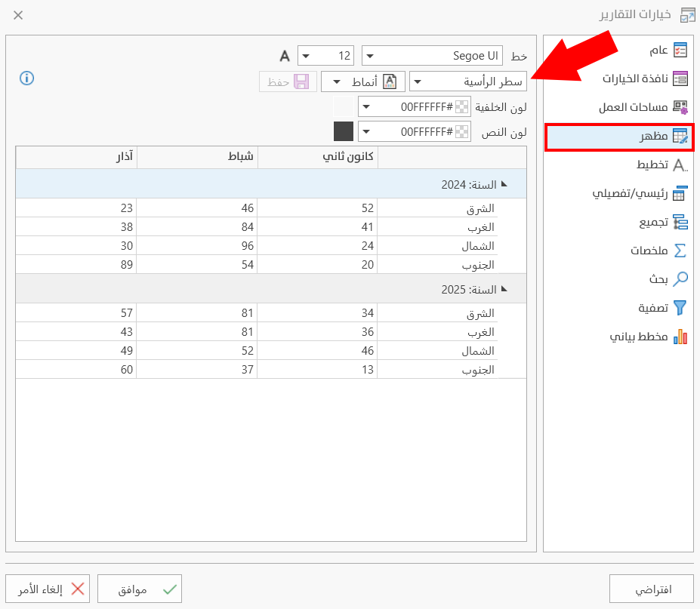This screenshot has width=700, height=609.
Task: Click the تخطيط layout icon
Action: [x=680, y=165]
